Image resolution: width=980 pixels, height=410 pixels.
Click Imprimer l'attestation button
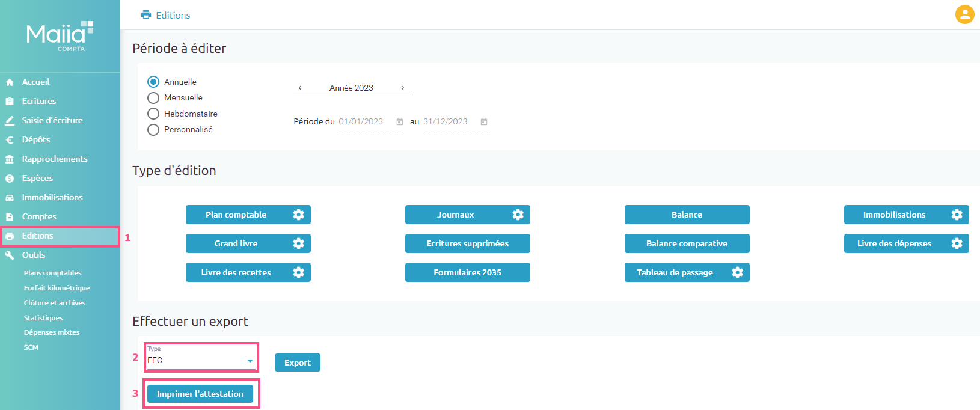[200, 394]
